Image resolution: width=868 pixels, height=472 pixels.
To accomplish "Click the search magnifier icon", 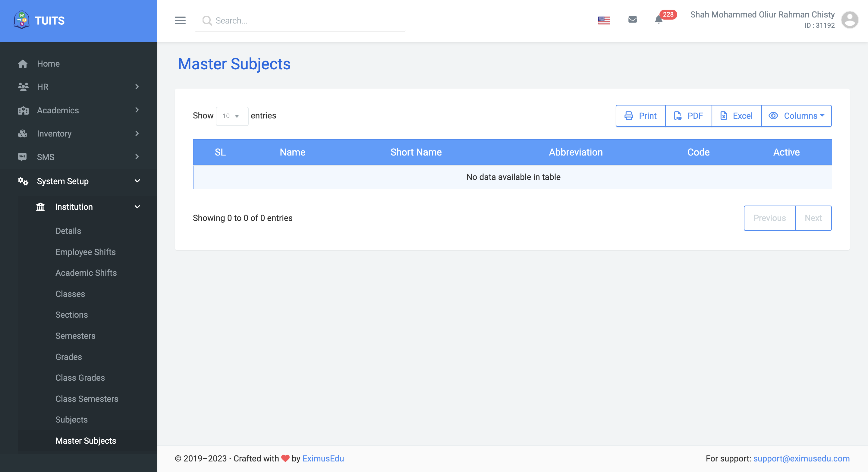I will pyautogui.click(x=207, y=21).
